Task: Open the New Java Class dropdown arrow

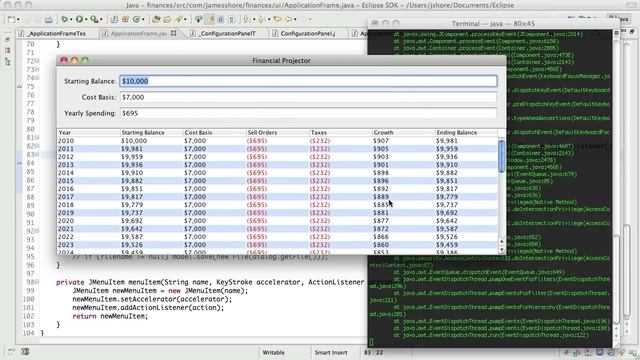Action: coord(143,19)
